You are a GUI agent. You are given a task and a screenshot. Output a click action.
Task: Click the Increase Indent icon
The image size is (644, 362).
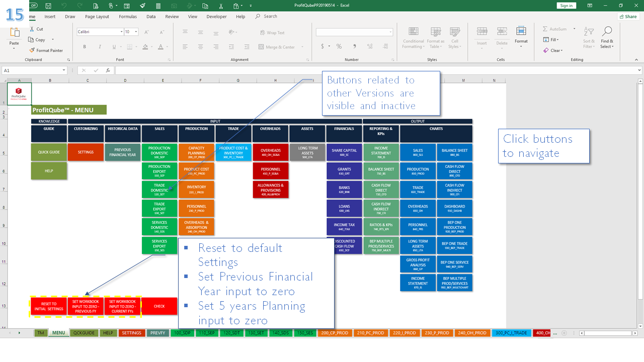[x=246, y=47]
